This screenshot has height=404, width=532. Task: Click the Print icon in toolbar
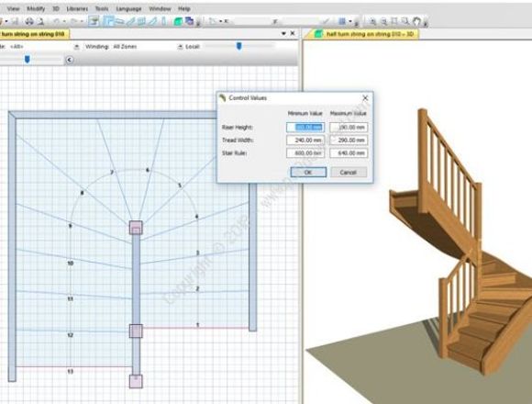(x=29, y=21)
